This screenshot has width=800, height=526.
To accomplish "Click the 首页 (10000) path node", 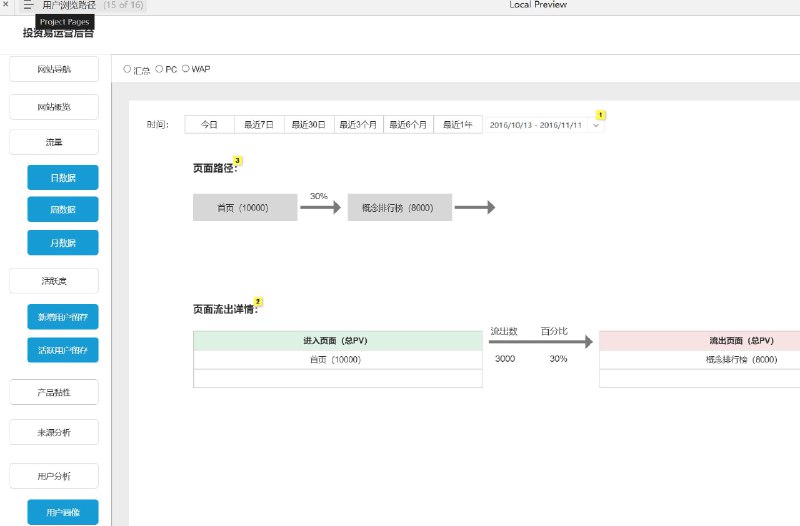I will (x=245, y=208).
